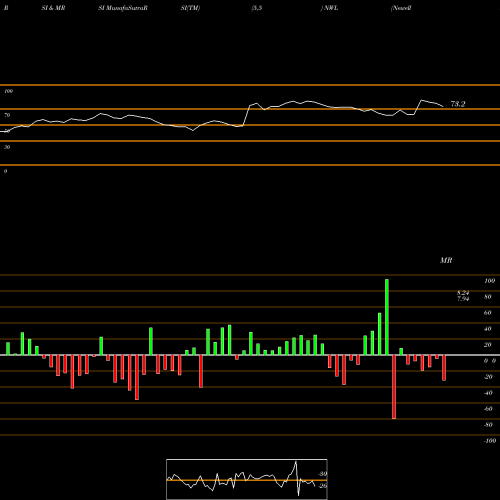Image resolution: width=500 pixels, height=500 pixels.
Task: Select the deepest red MR bar
Action: point(394,387)
